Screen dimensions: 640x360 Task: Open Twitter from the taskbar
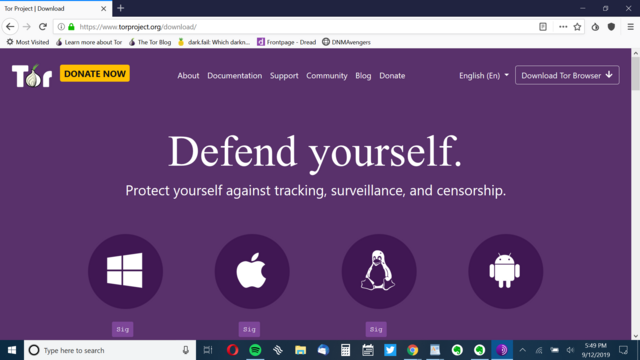[390, 350]
